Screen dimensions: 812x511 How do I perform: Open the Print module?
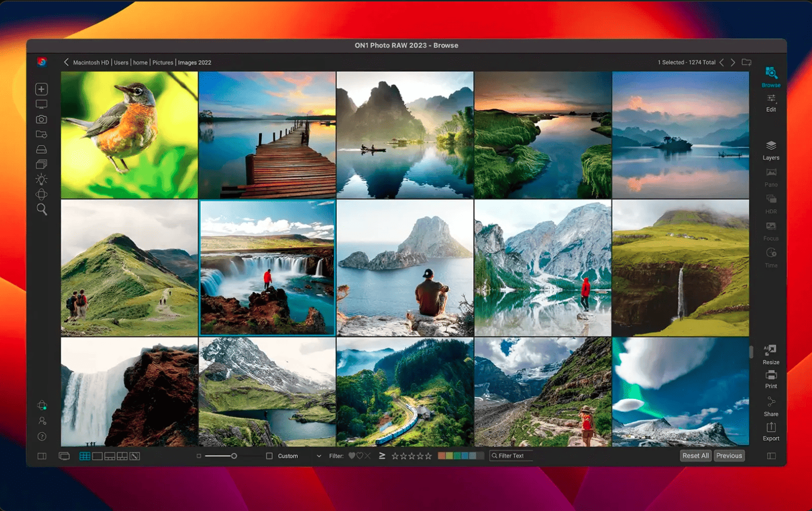(771, 379)
